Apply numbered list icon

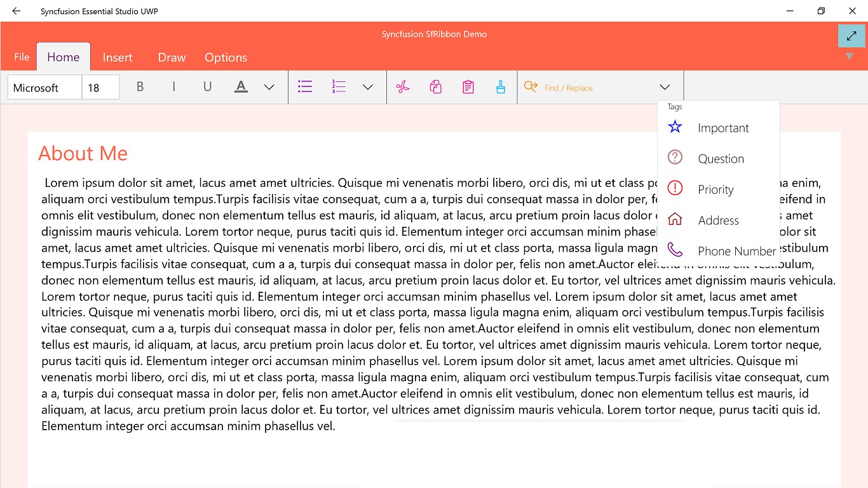pos(339,86)
